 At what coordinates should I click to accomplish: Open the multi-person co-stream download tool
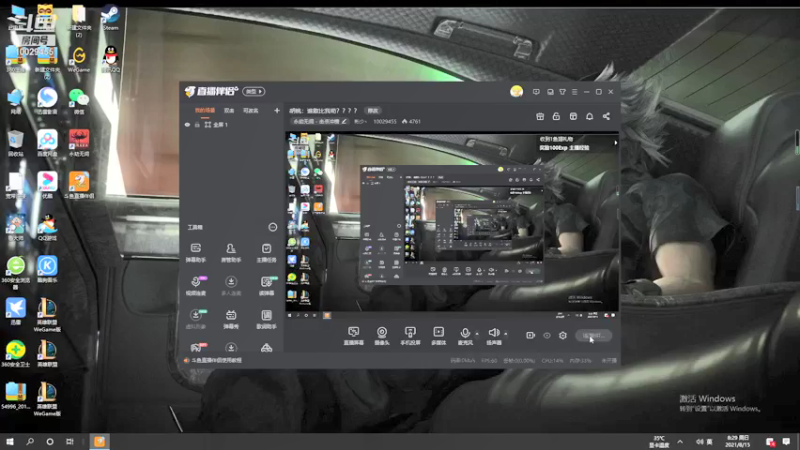click(231, 286)
